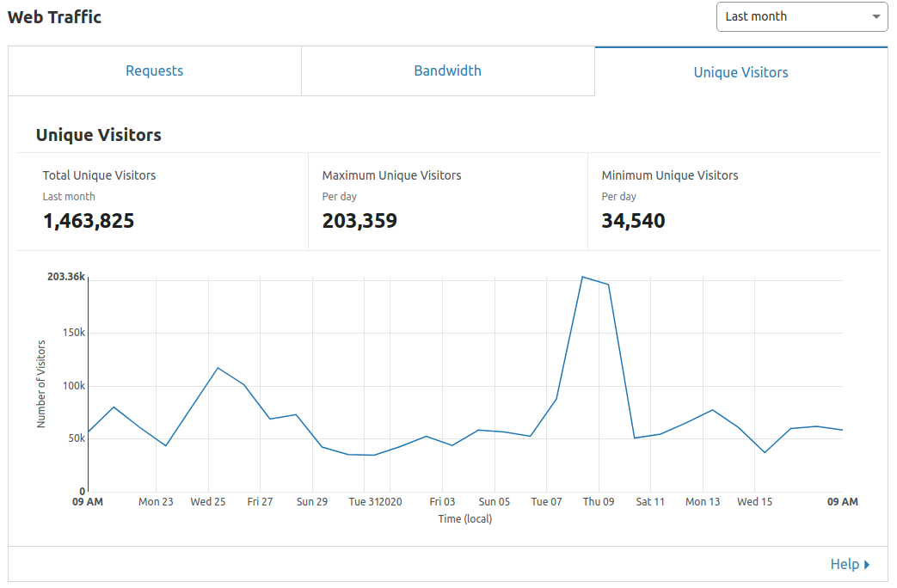Click the Fri 03 axis label
Screen dimensions: 897x588
tap(442, 502)
